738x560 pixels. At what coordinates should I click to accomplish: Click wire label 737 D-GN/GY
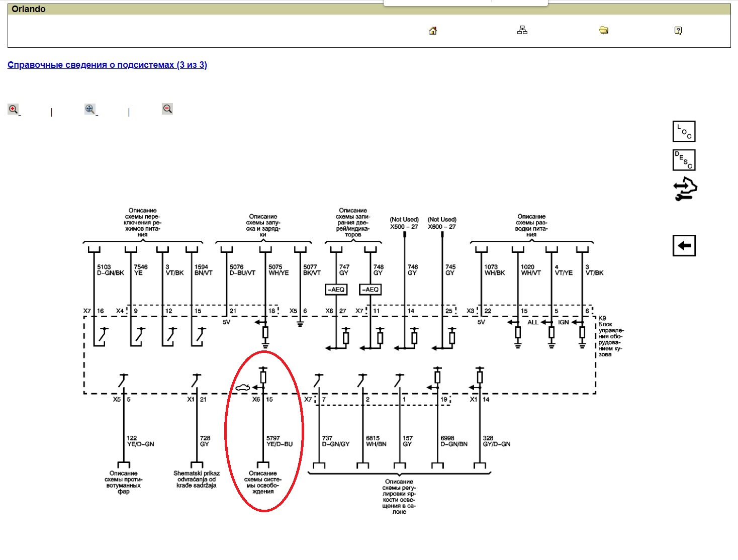[x=336, y=441]
